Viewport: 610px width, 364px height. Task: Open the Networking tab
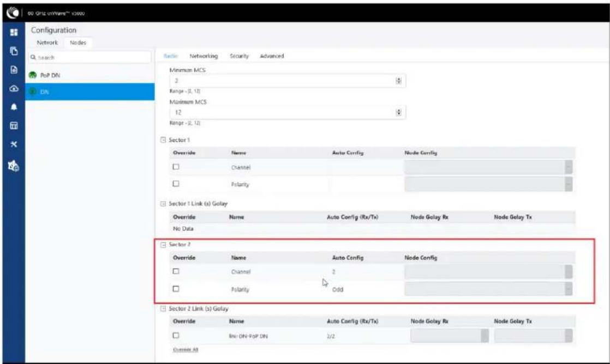[204, 56]
